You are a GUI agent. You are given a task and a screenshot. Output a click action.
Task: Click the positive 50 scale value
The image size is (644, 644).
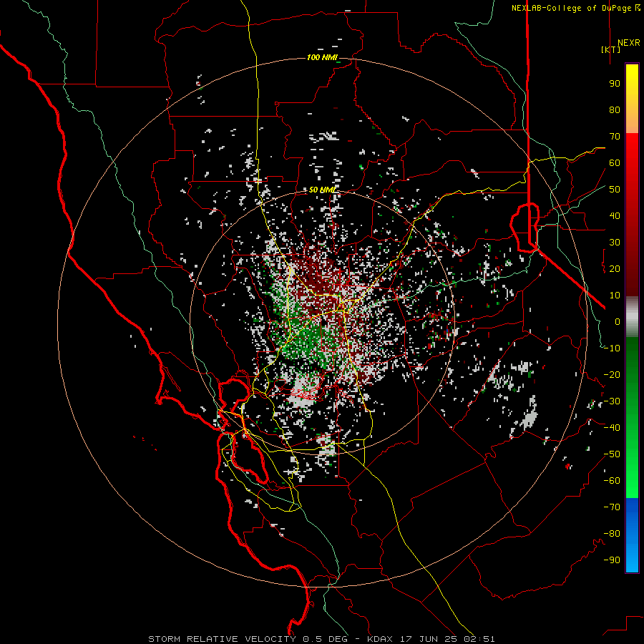(615, 190)
